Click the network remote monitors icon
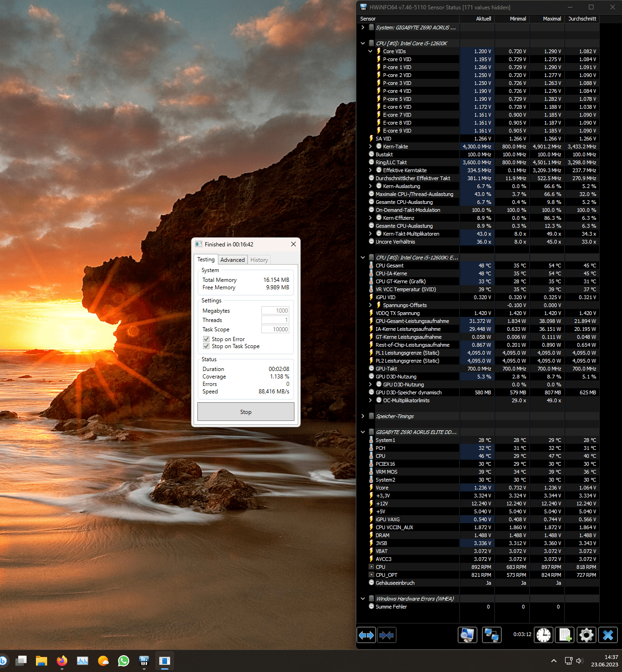 click(491, 635)
